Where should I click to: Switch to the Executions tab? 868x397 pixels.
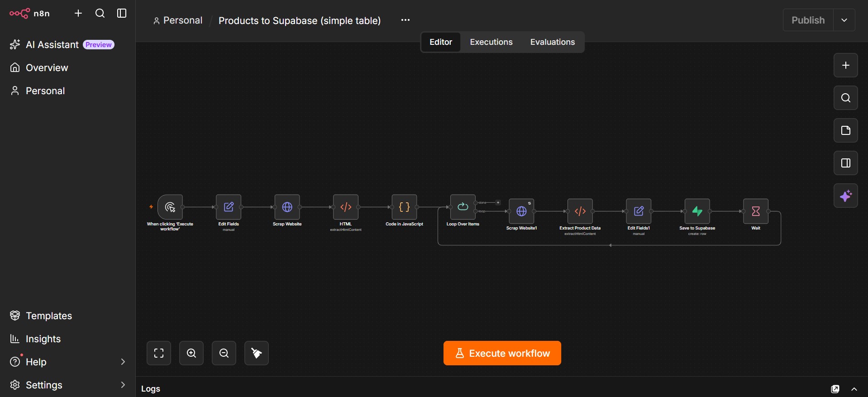[491, 42]
